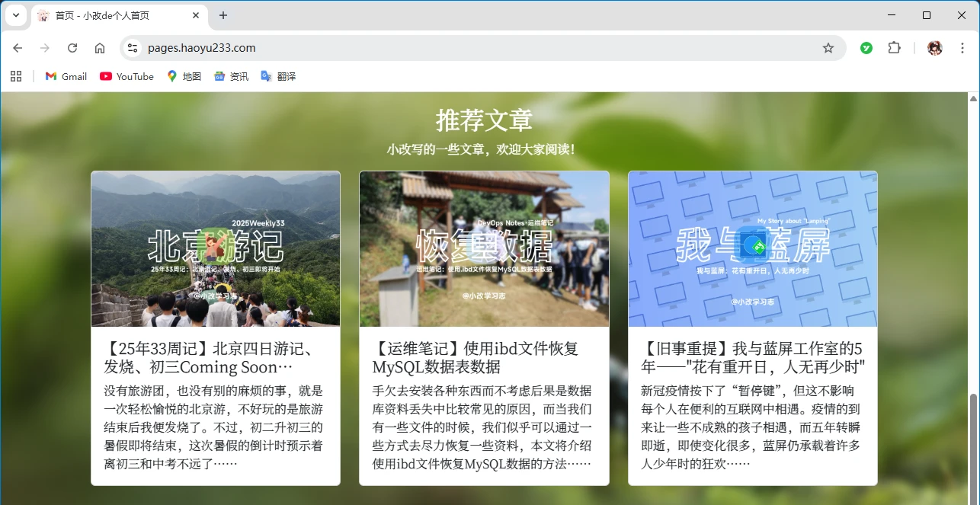Open the YouTube bookmark
Screen dimensions: 980x505
(x=127, y=76)
